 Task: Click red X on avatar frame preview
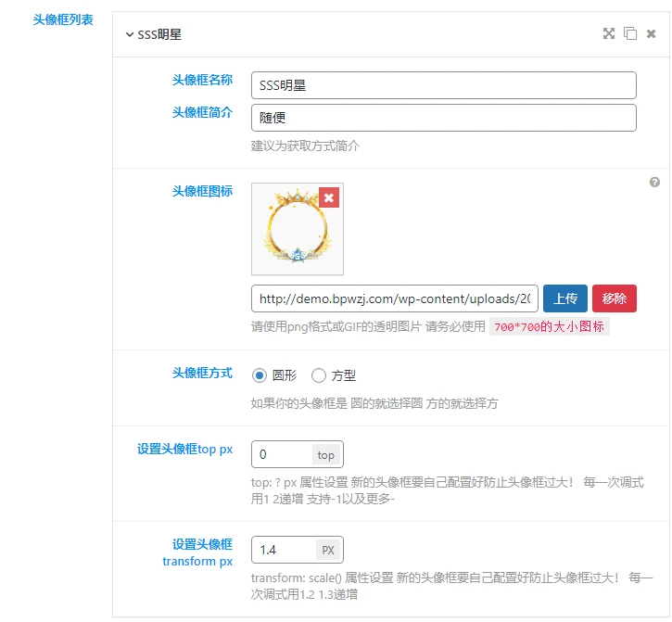[x=329, y=197]
